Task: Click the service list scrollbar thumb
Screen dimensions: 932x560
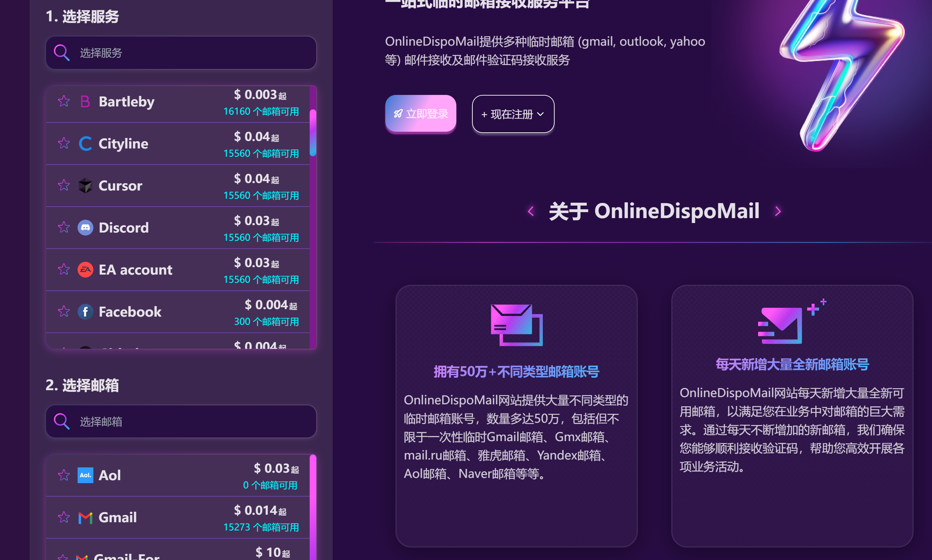Action: (x=313, y=133)
